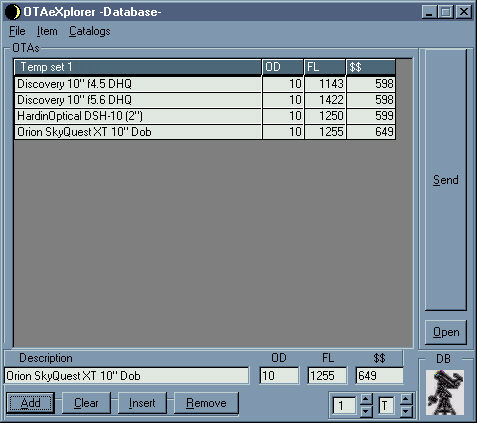Click FL cell 1143
Screen dimensions: 477x423
(x=325, y=84)
